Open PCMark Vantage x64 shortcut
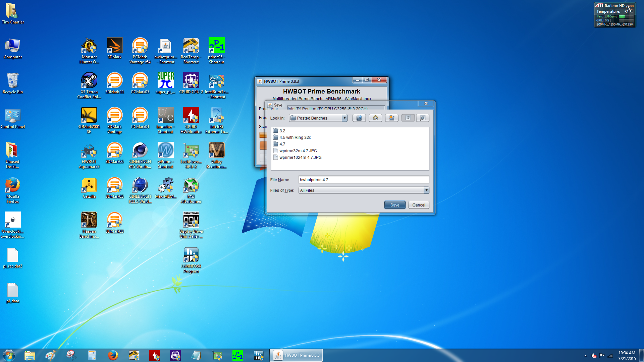The image size is (644, 362). point(140,51)
